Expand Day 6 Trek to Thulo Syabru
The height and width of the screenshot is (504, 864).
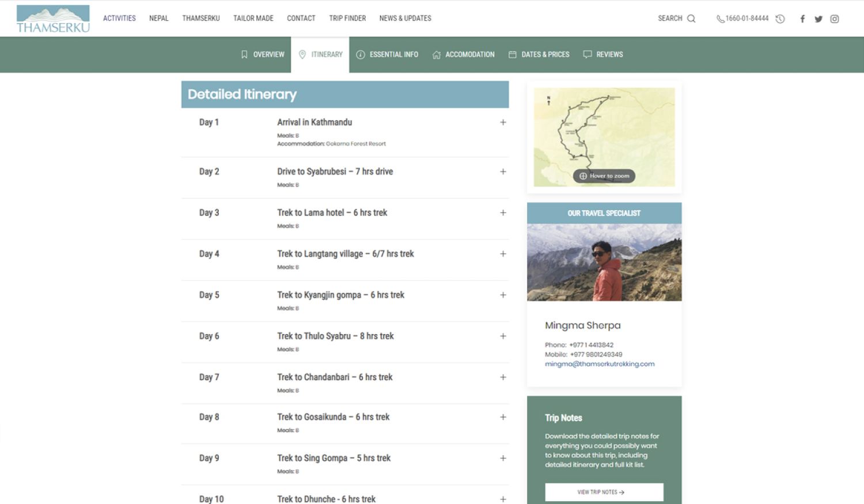point(503,336)
